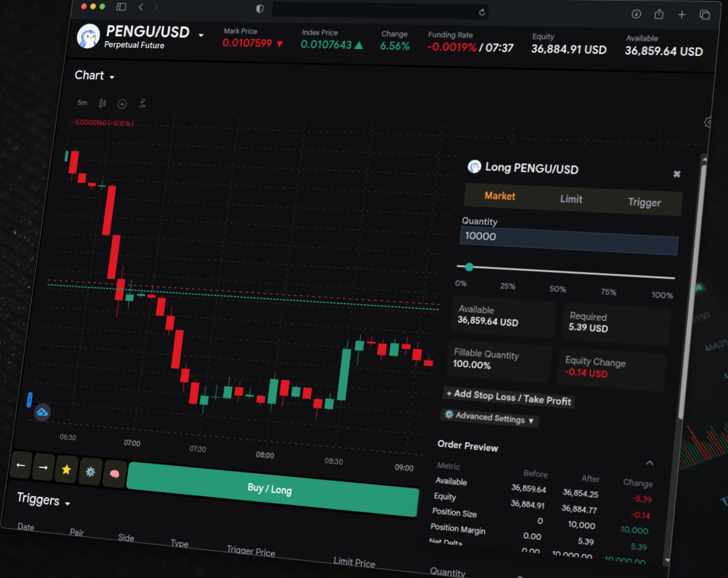Open the Triggers section dropdown
728x578 pixels.
point(68,503)
